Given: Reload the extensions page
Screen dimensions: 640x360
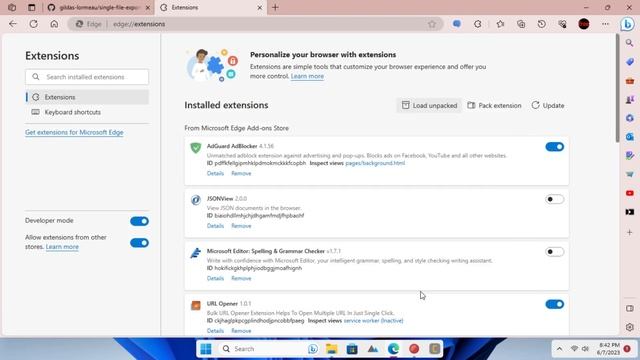Looking at the screenshot, I should (33, 24).
